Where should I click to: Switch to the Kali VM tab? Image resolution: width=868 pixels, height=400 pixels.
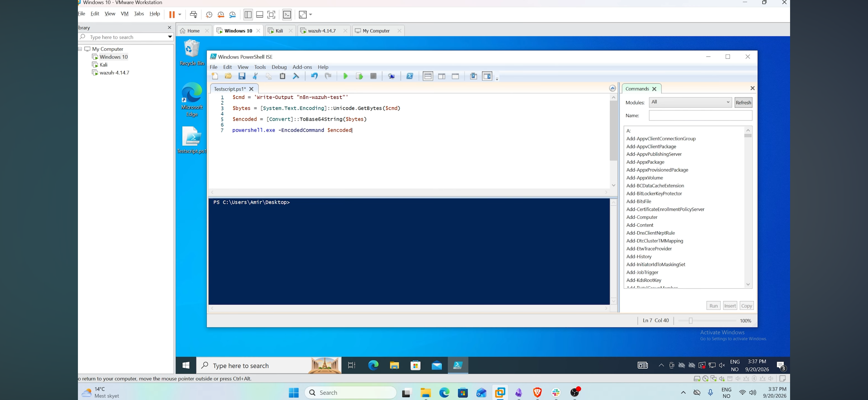coord(279,31)
